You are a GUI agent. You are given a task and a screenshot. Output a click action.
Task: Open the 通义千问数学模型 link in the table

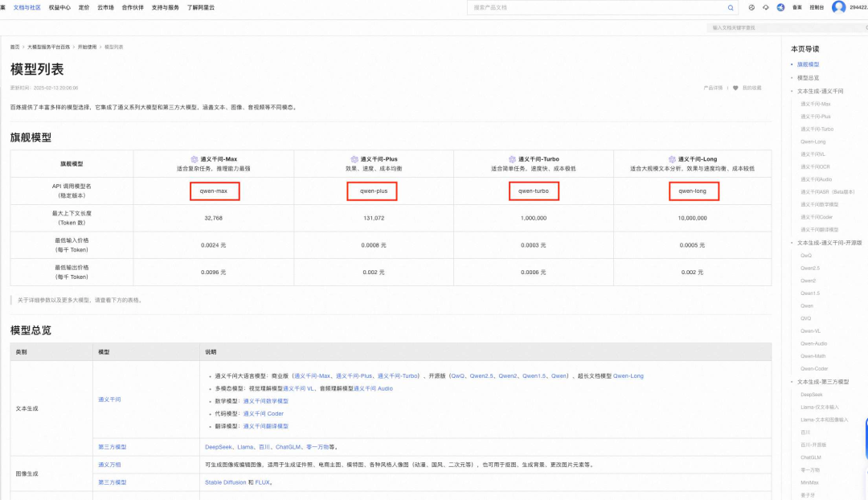(266, 401)
